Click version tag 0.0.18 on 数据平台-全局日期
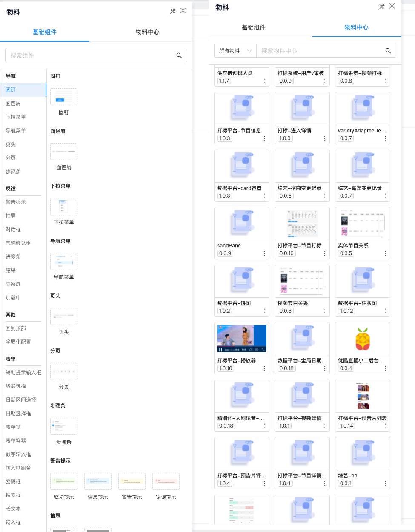The width and height of the screenshot is (415, 532). pyautogui.click(x=286, y=368)
